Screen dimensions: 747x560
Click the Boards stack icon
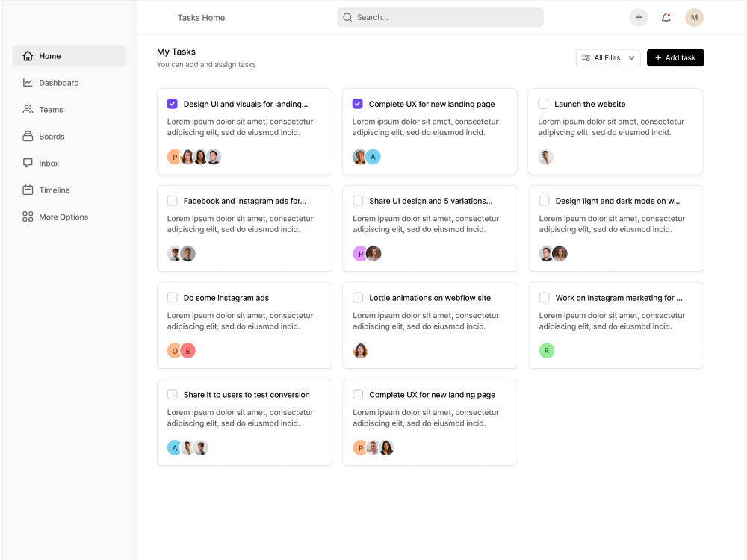pyautogui.click(x=28, y=136)
